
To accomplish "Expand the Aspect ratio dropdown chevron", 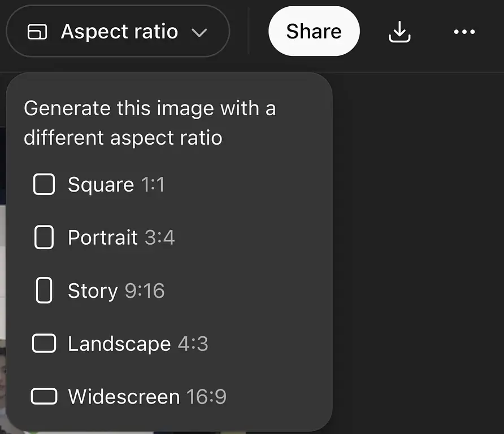I will pyautogui.click(x=199, y=32).
